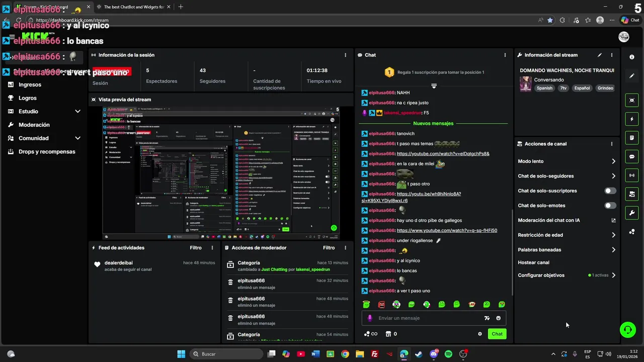Open options menu of Información de la sesión
The image size is (644, 362).
point(345,55)
